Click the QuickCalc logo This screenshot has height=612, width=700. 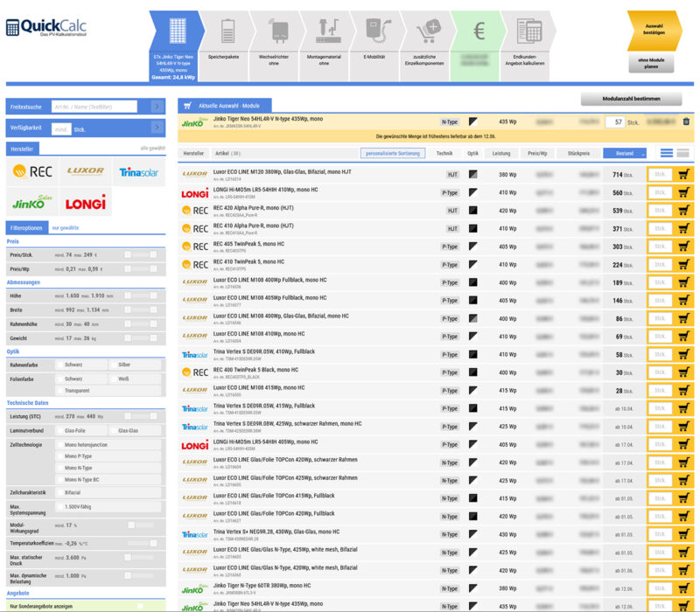46,27
